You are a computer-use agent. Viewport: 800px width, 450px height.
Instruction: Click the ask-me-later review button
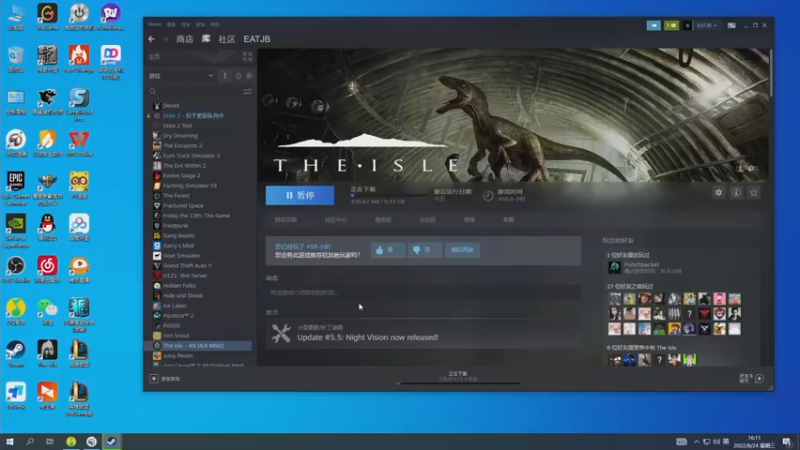click(462, 250)
